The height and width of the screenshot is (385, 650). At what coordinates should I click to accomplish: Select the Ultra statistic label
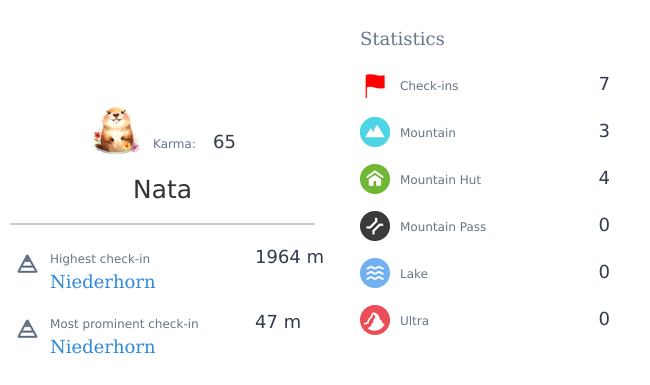click(414, 321)
